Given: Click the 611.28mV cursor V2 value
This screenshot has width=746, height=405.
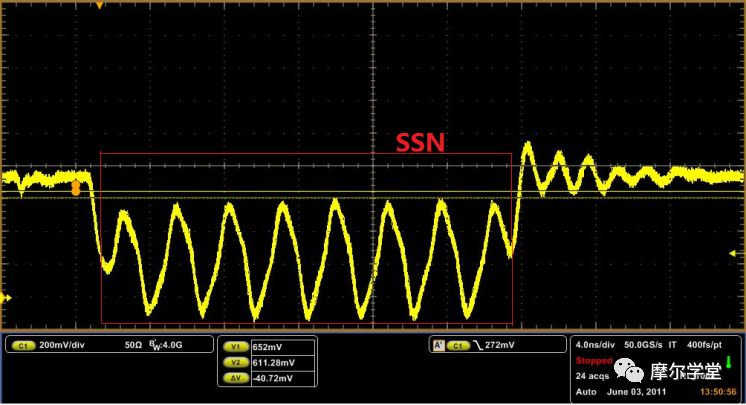Looking at the screenshot, I should [274, 363].
